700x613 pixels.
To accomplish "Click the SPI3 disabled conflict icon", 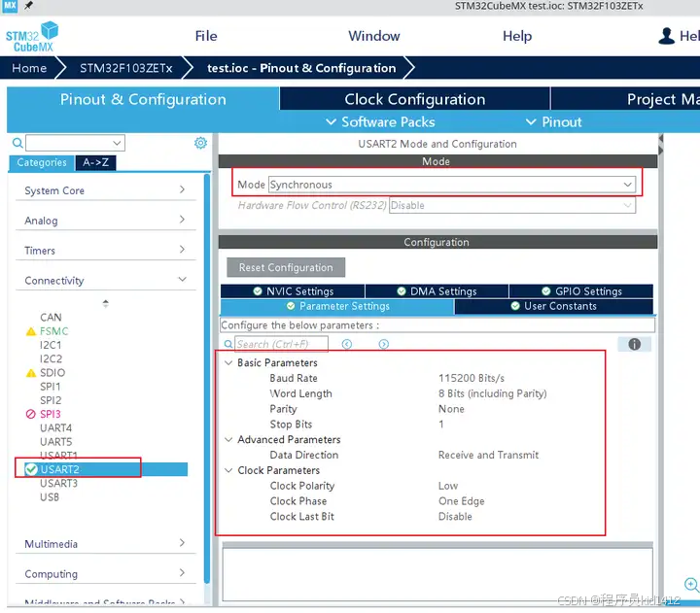I will click(x=31, y=415).
